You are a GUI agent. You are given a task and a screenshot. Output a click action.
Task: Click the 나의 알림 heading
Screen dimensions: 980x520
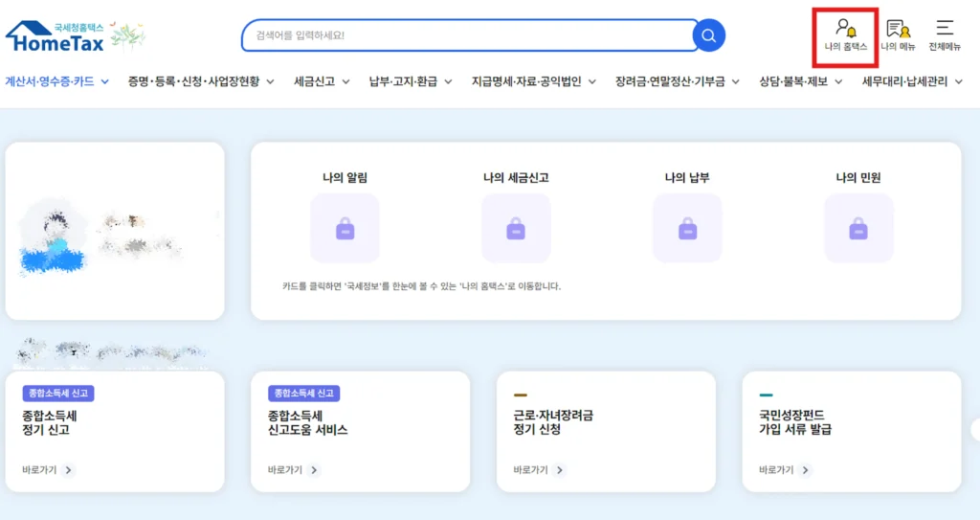[x=345, y=178]
